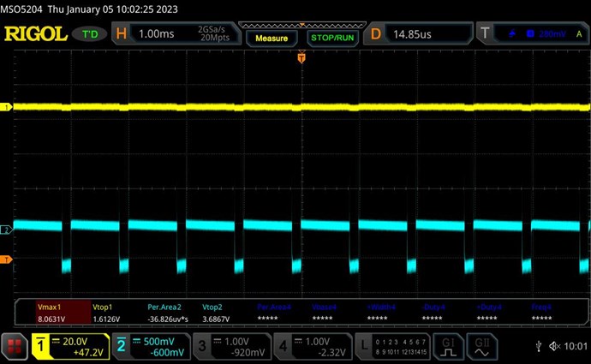Enable channel 4 with 1.00V scale
The width and height of the screenshot is (591, 364).
[x=313, y=346]
